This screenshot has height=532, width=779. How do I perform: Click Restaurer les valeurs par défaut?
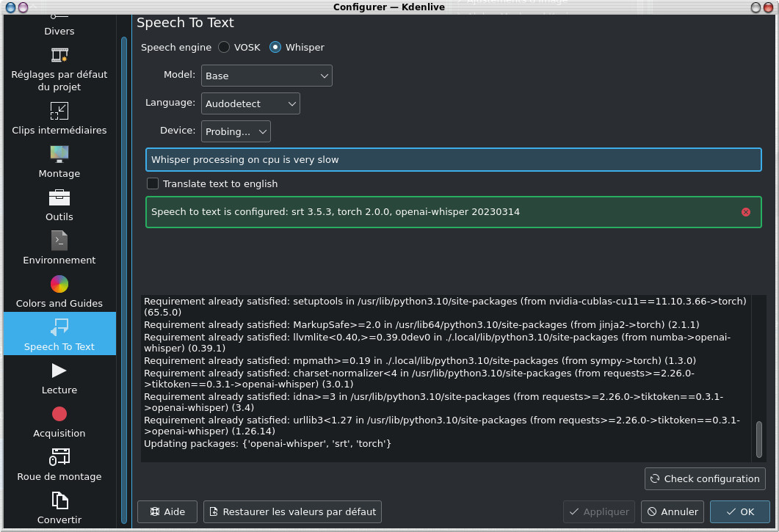[293, 511]
